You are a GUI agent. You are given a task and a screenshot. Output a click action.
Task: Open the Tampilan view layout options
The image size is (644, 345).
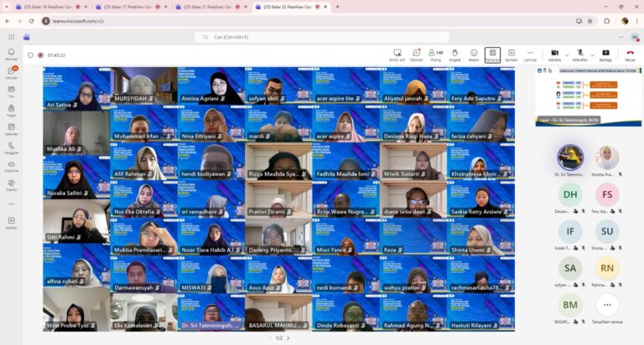pos(492,54)
